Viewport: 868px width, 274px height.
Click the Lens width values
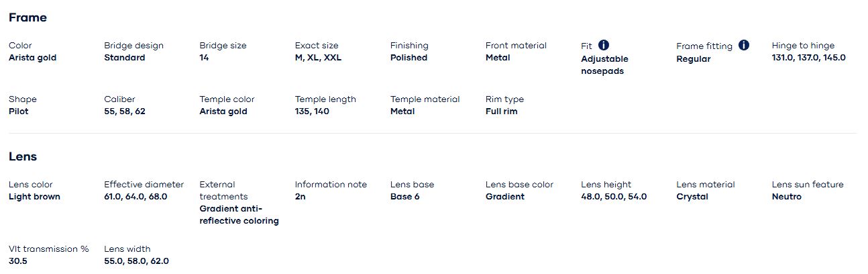click(x=136, y=261)
